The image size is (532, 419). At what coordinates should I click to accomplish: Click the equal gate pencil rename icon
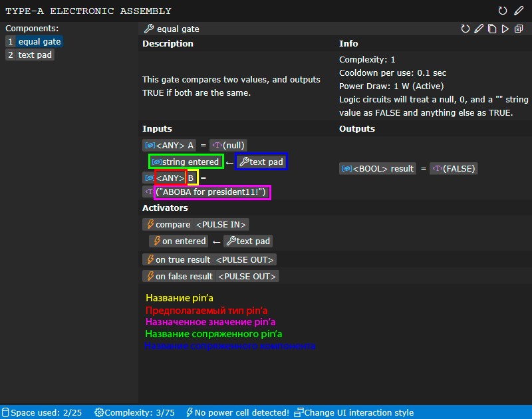(x=479, y=29)
